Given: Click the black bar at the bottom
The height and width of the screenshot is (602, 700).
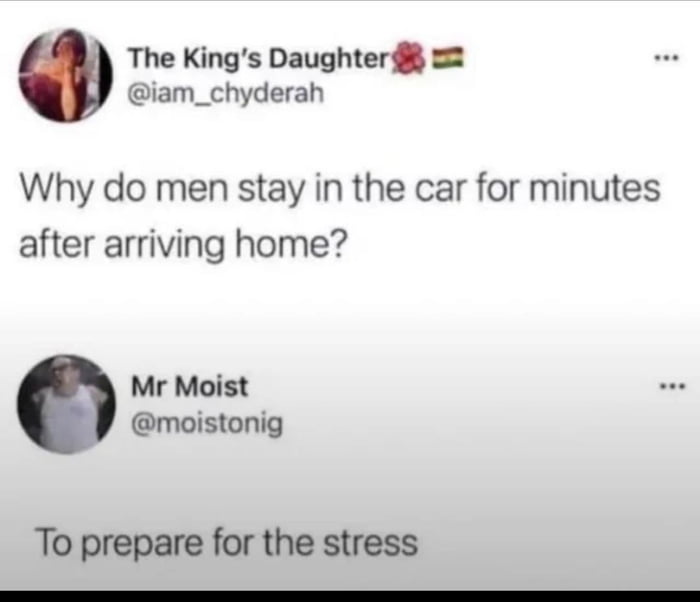Looking at the screenshot, I should pos(350,596).
